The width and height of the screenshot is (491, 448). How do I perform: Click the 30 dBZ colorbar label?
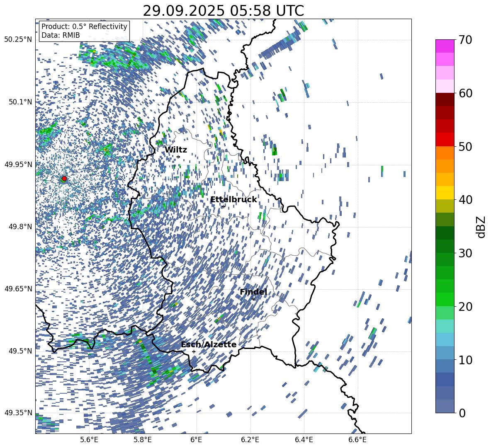[465, 253]
